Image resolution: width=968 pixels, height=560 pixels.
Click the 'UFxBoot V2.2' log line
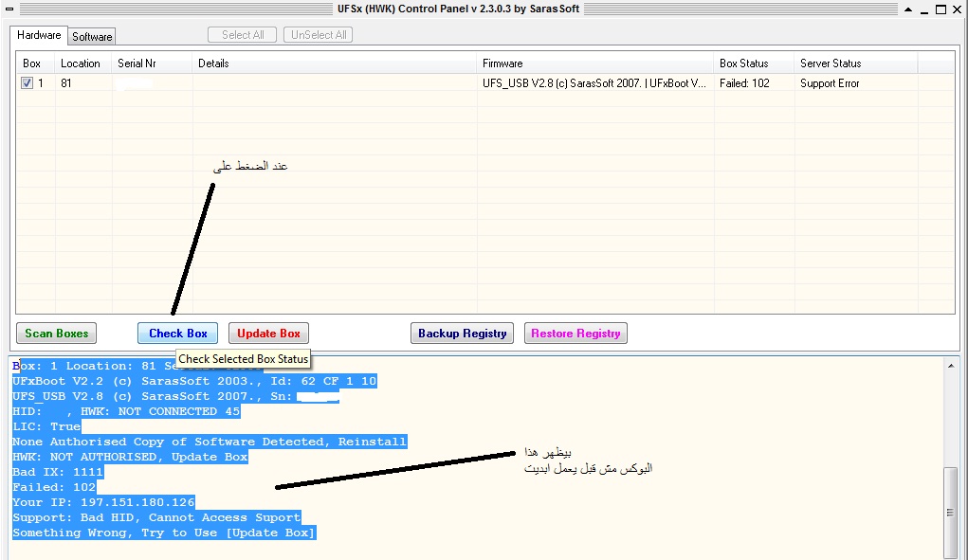(194, 381)
